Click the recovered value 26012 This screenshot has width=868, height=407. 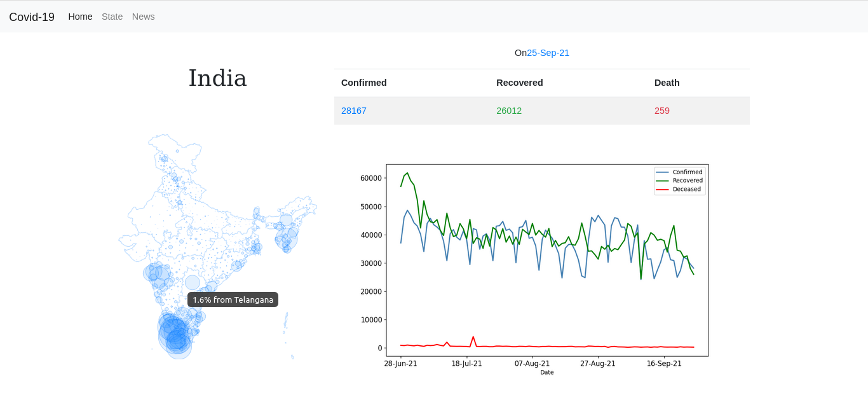(x=509, y=111)
